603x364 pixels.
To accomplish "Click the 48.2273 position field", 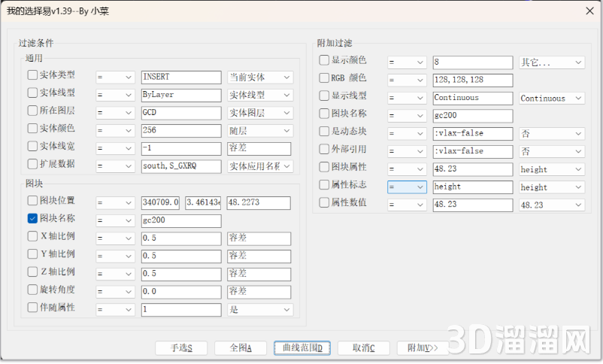I will (x=259, y=203).
